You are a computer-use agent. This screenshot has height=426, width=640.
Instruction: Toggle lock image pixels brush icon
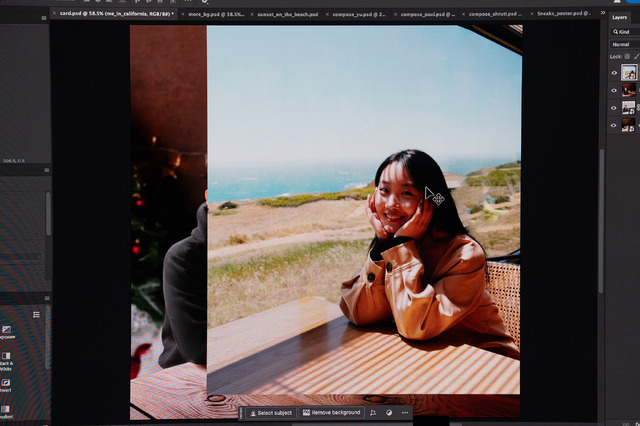click(637, 56)
